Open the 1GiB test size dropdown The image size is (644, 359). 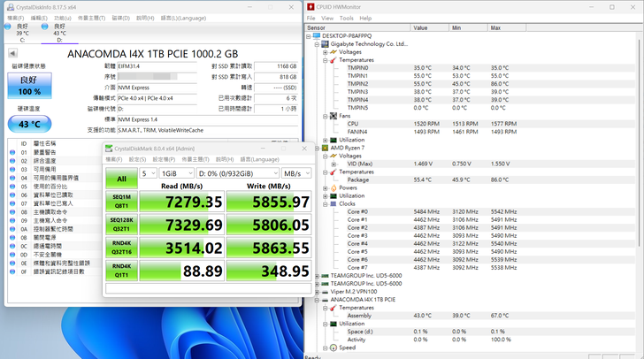(174, 173)
